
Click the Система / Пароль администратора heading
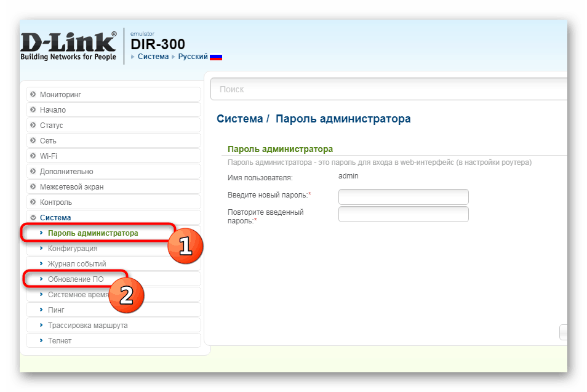point(313,119)
